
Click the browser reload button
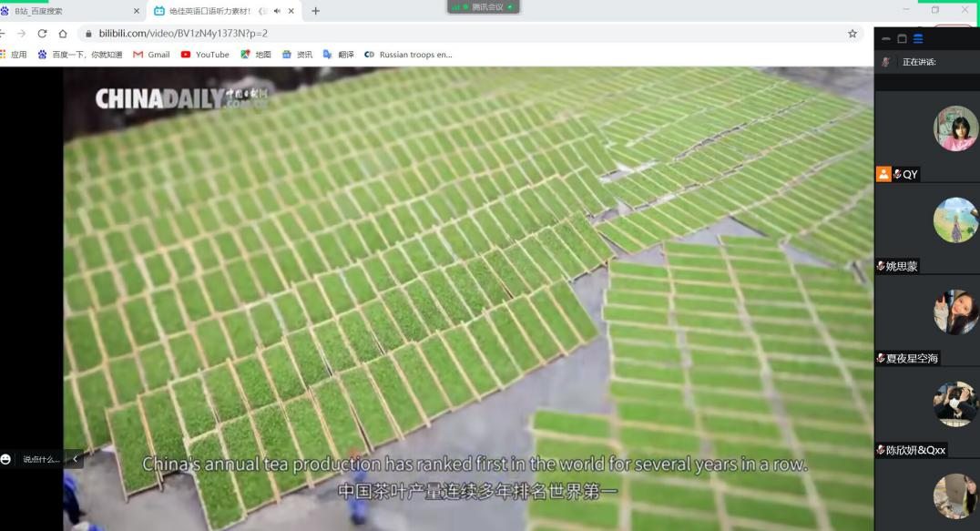(x=42, y=34)
